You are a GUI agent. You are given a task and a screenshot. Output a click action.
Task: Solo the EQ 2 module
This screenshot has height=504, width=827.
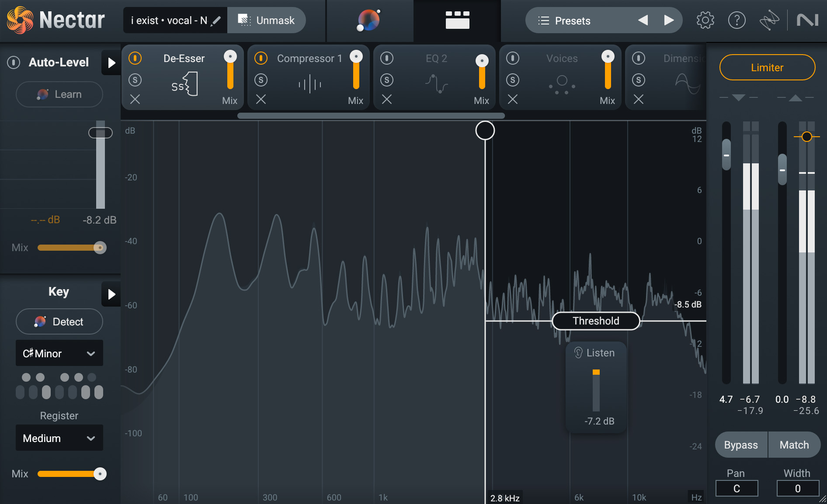(x=387, y=80)
